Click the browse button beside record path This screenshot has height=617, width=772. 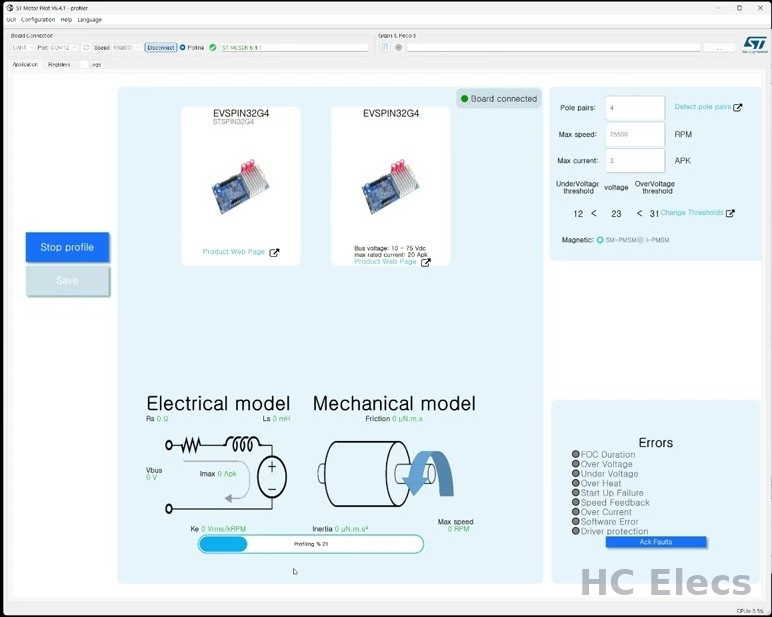click(x=719, y=47)
